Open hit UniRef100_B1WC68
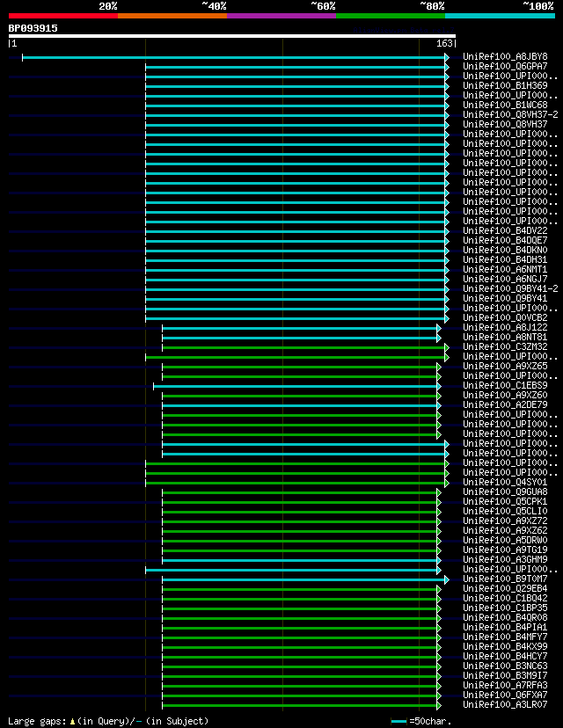Screen dimensions: 563x728 [x=506, y=106]
